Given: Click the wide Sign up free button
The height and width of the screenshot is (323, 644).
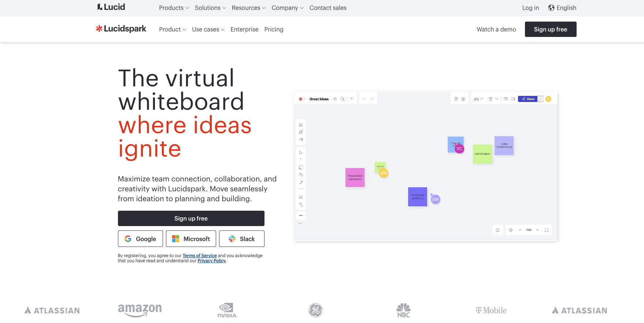Looking at the screenshot, I should pos(191,218).
